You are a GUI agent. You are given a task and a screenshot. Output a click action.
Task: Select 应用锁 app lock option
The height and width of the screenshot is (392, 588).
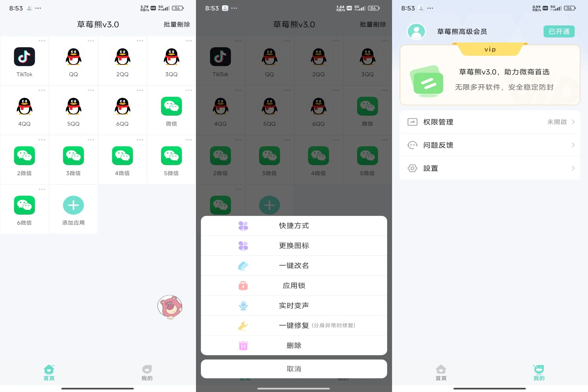[294, 285]
